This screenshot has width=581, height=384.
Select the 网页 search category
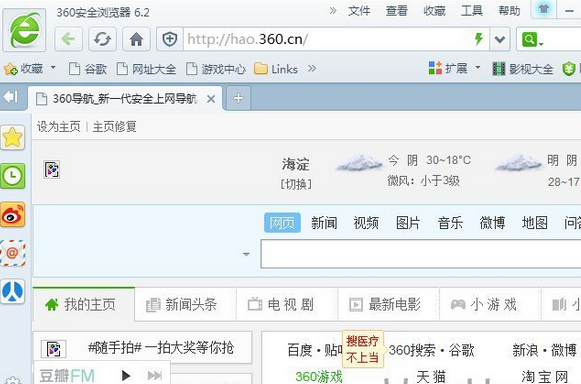[x=282, y=223]
